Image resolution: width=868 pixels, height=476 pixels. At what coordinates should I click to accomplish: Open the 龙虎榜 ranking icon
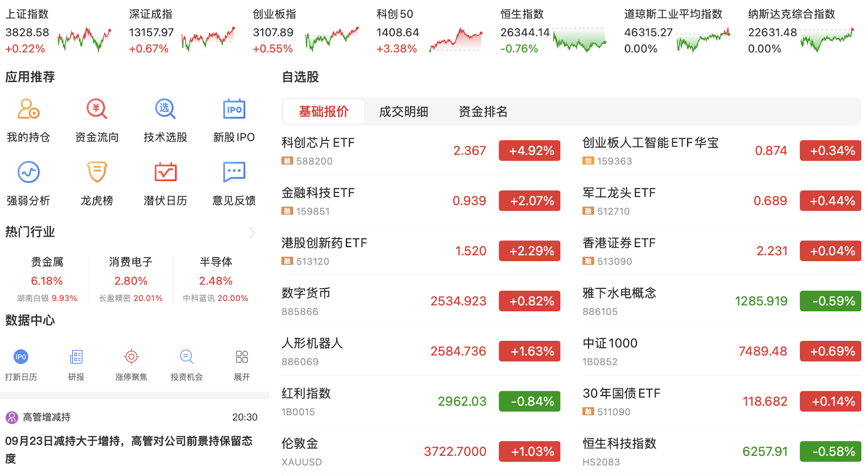pos(97,173)
